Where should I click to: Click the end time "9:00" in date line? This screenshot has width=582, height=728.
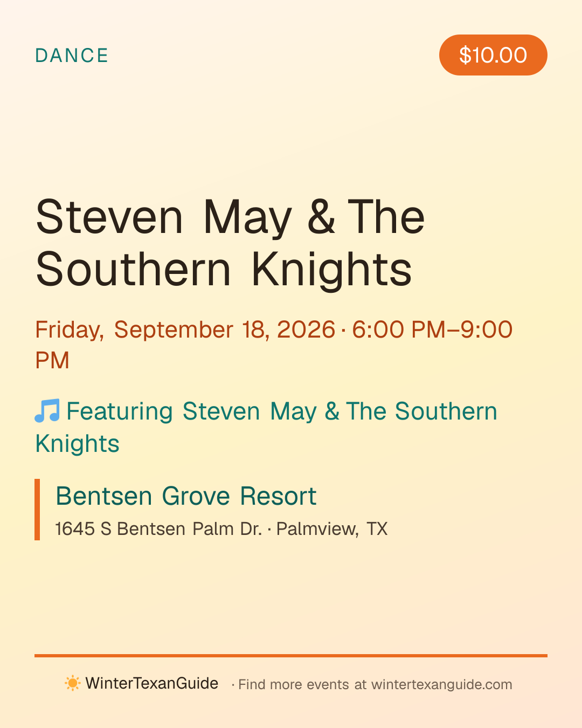[x=487, y=329]
